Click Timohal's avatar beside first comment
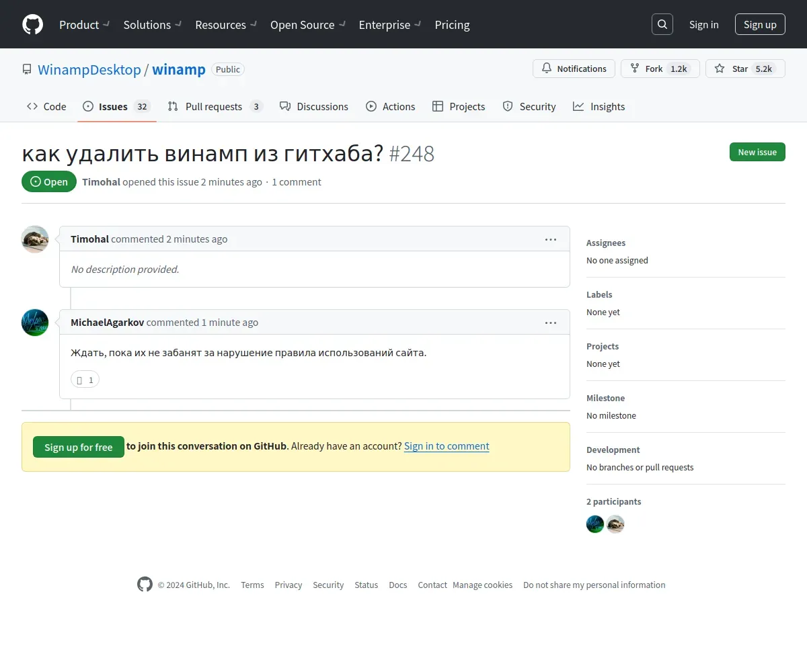This screenshot has height=672, width=807. 35,239
